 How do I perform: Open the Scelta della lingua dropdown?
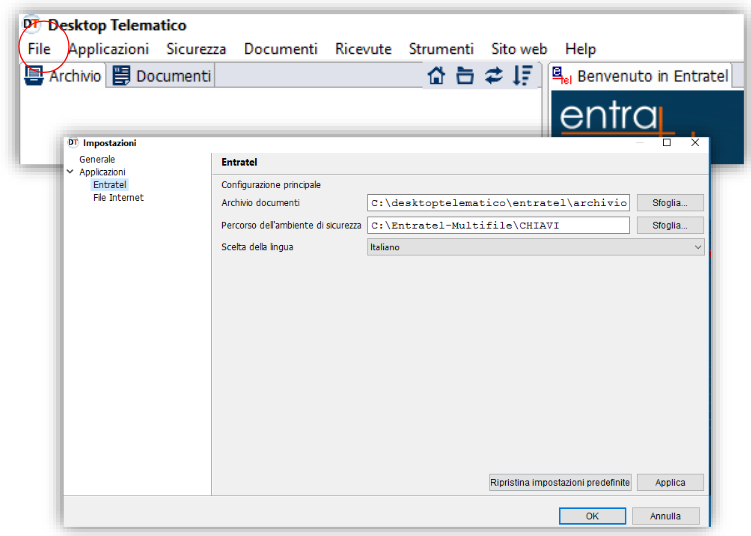pyautogui.click(x=535, y=247)
